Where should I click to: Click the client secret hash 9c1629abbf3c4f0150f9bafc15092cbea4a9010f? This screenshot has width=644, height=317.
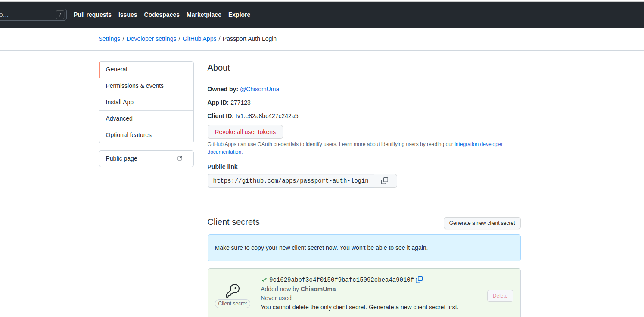click(x=342, y=280)
